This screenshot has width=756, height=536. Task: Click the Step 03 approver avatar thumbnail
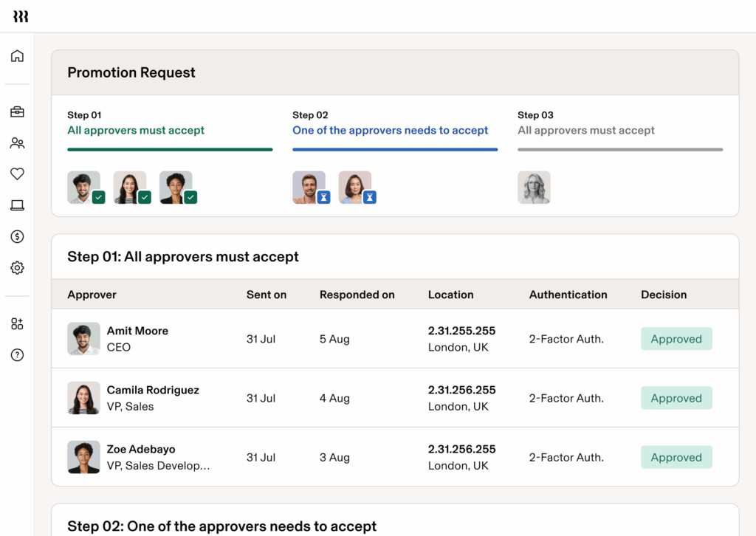pos(534,188)
